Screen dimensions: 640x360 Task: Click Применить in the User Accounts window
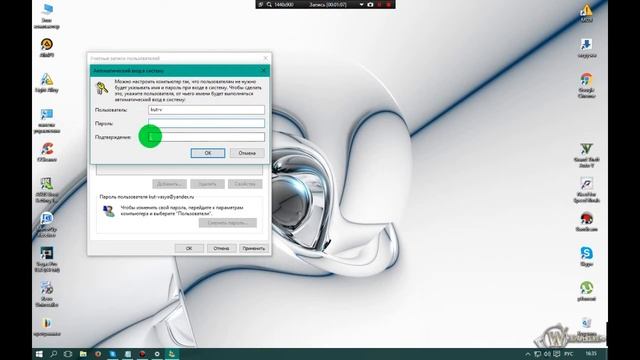tap(253, 248)
